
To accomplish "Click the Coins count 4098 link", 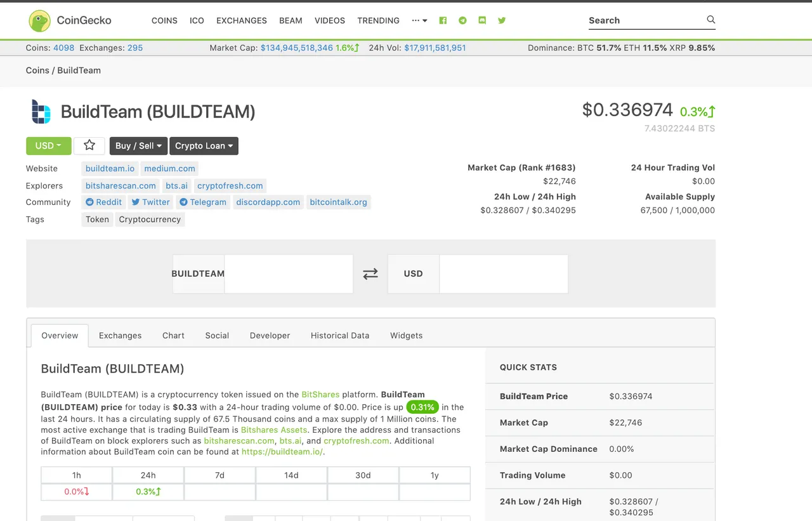I will 63,48.
